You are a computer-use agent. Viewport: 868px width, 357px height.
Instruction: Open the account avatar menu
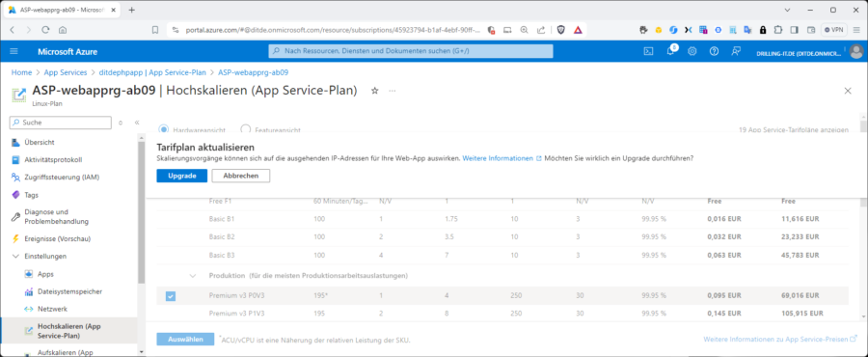(x=856, y=51)
